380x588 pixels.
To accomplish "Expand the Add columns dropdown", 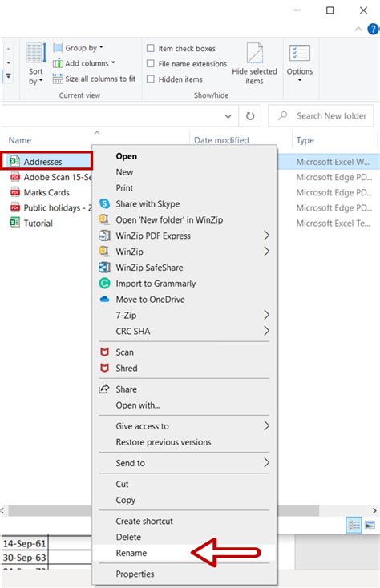I will click(x=113, y=63).
